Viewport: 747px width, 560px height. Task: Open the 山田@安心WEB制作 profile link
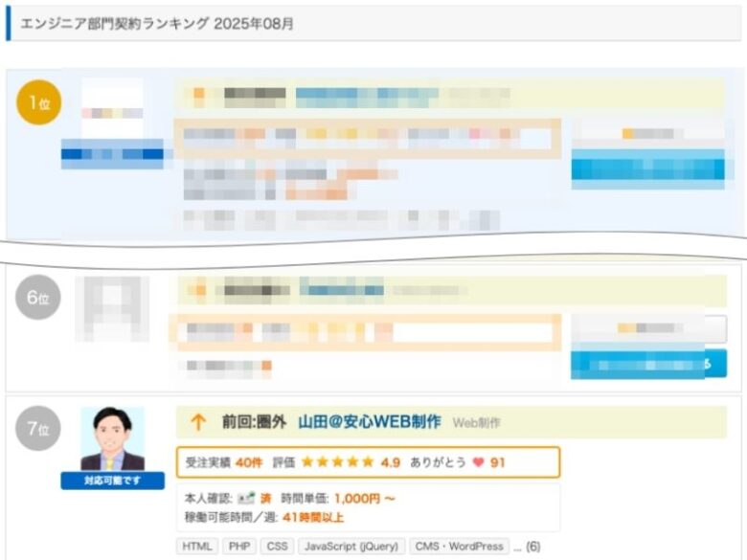coord(370,422)
